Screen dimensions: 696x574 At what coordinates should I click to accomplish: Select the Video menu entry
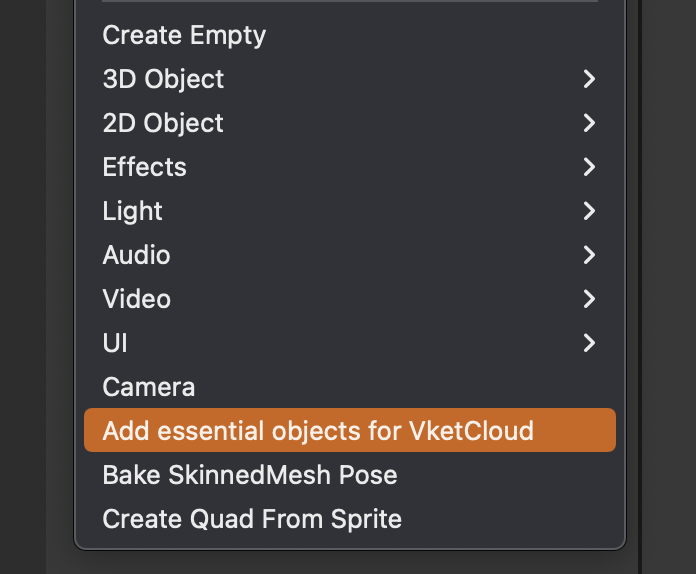pos(350,299)
